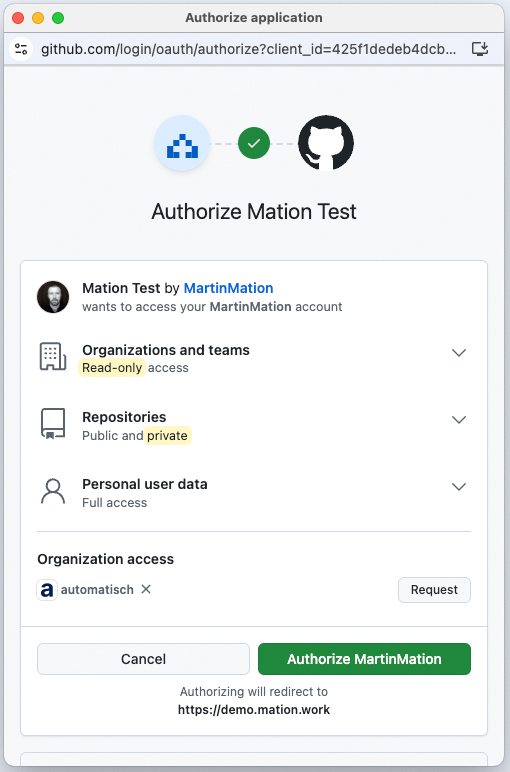This screenshot has width=510, height=772.
Task: Click the Mation Test blue logo icon
Action: coord(182,143)
